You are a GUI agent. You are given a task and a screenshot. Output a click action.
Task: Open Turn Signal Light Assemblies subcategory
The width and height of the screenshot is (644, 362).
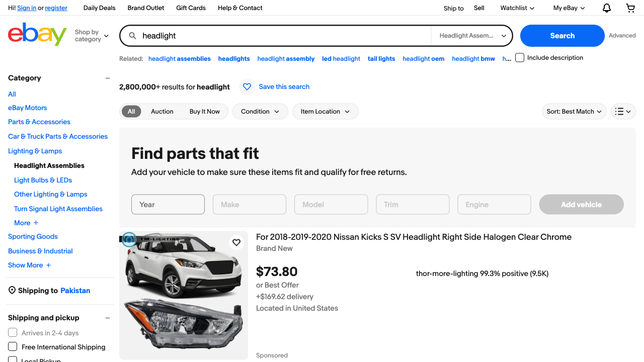pyautogui.click(x=58, y=209)
